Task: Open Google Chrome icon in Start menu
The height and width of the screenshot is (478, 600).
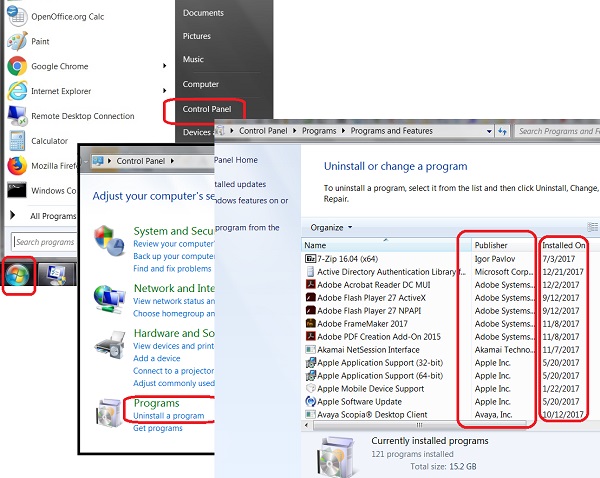Action: pyautogui.click(x=17, y=66)
